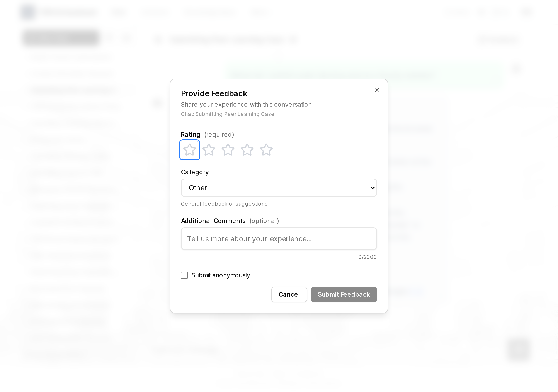The image size is (558, 392).
Task: Enable the Submit anonymously checkbox
Action: 184,275
